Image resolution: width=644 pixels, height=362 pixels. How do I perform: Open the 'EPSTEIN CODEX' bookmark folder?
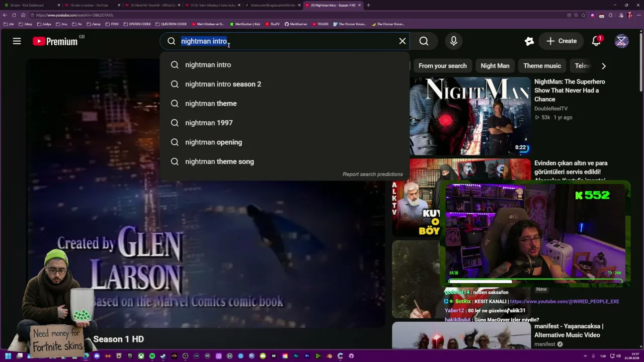[x=137, y=24]
